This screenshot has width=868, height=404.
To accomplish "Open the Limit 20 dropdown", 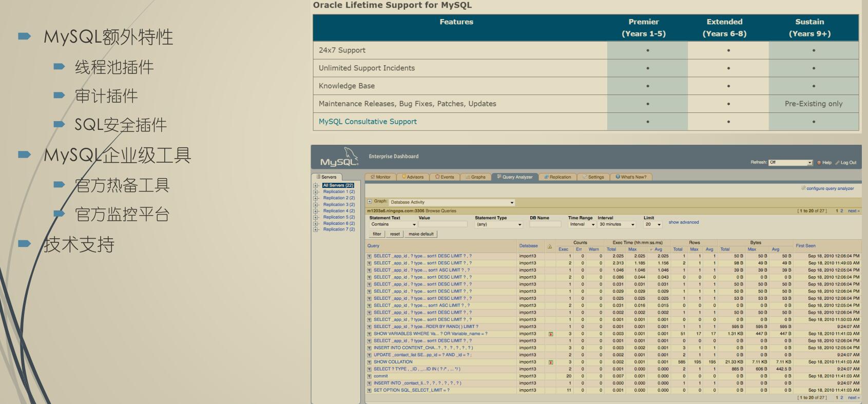I will coord(653,224).
